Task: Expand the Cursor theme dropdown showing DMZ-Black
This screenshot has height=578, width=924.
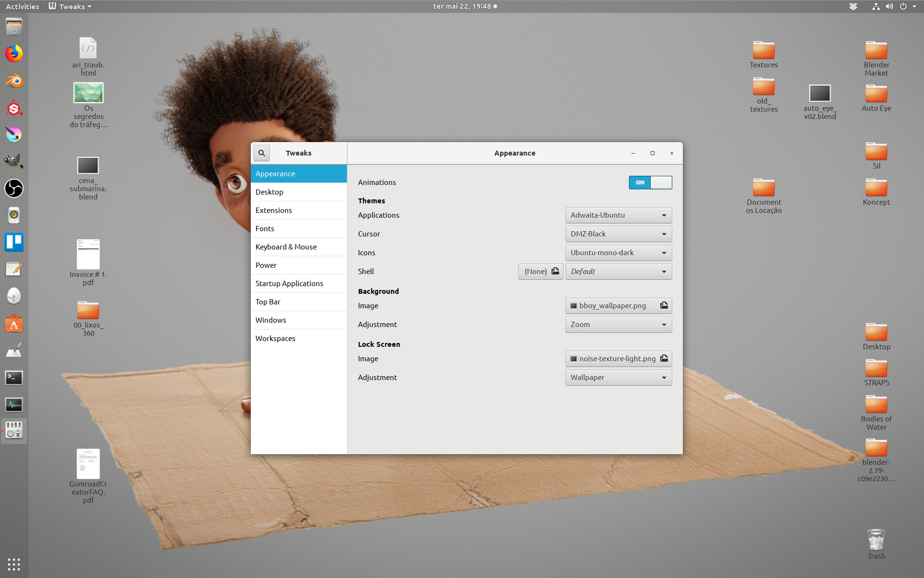Action: pyautogui.click(x=618, y=234)
